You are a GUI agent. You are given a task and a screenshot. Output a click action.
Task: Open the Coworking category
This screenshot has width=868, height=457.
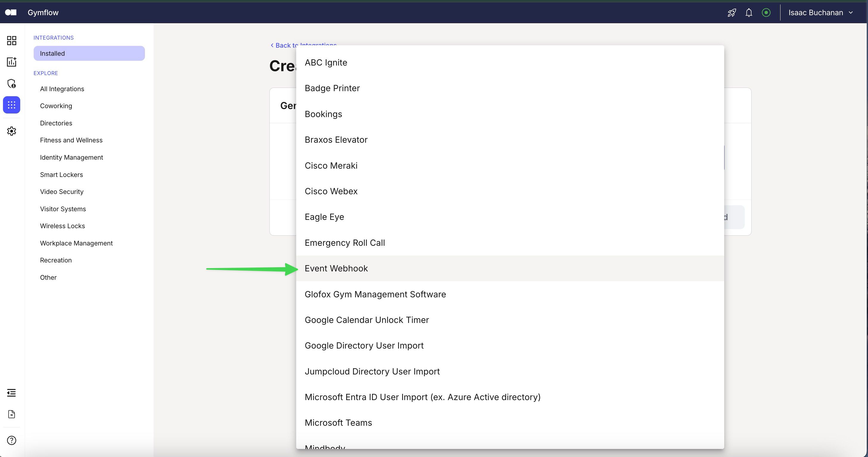pos(56,106)
